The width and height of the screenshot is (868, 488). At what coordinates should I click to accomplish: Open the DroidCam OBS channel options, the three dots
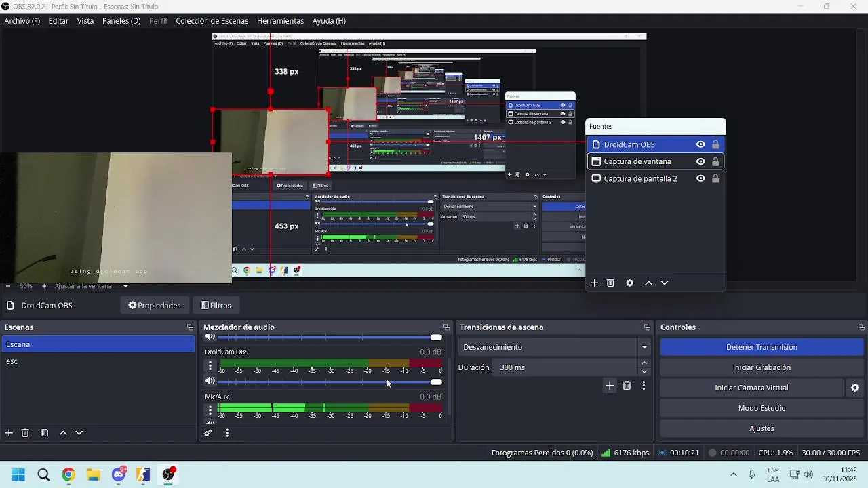click(210, 366)
